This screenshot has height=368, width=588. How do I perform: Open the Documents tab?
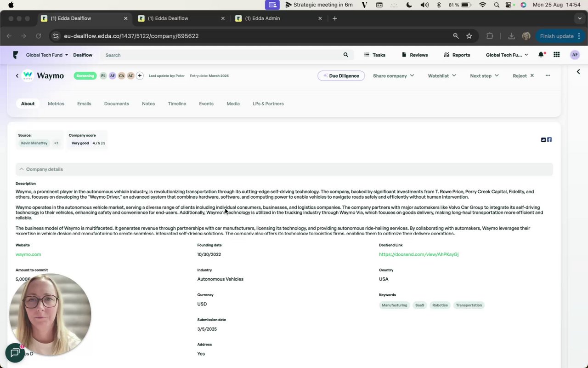pyautogui.click(x=117, y=104)
